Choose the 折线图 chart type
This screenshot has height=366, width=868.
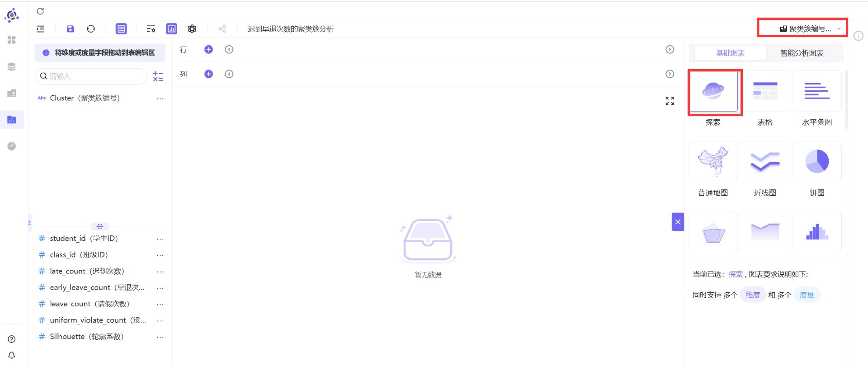[x=765, y=162]
